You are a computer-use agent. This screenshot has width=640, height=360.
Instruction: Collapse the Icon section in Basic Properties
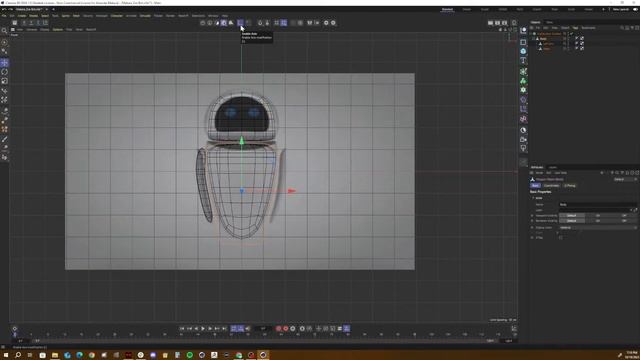[533, 198]
